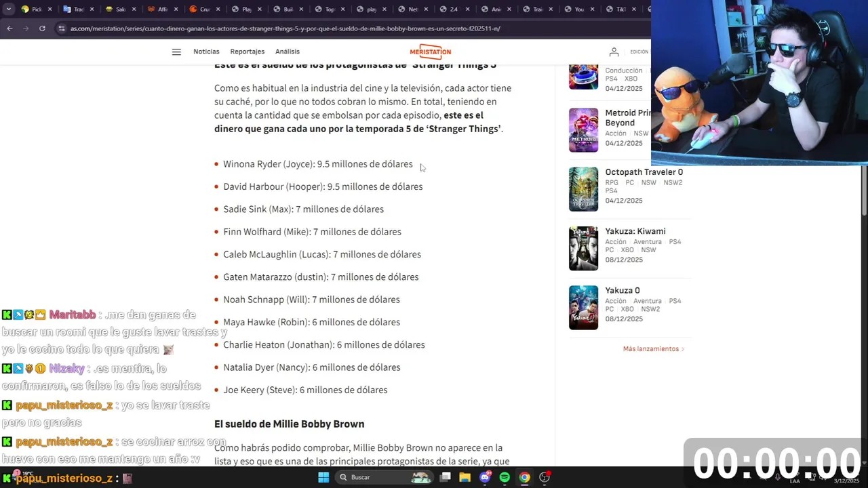Click 'Joe Keery (Steve)' salary line
868x488 pixels.
305,390
